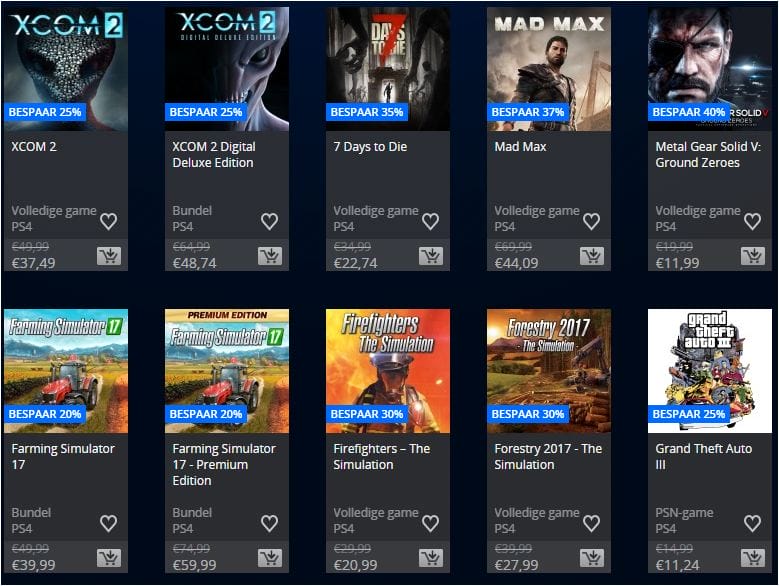The width and height of the screenshot is (779, 586).
Task: Open Firefighters – The Simulation title link
Action: coord(382,456)
